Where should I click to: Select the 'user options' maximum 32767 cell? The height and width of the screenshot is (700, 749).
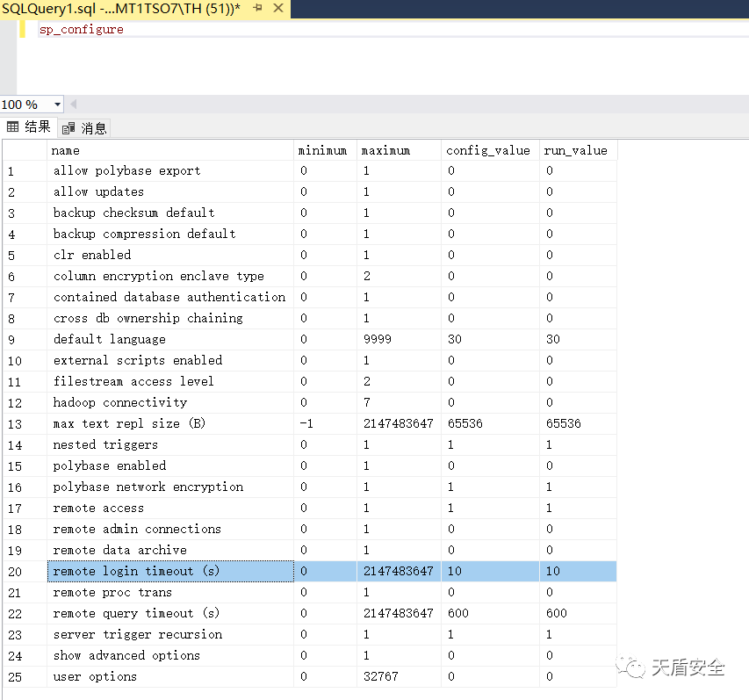(x=380, y=676)
